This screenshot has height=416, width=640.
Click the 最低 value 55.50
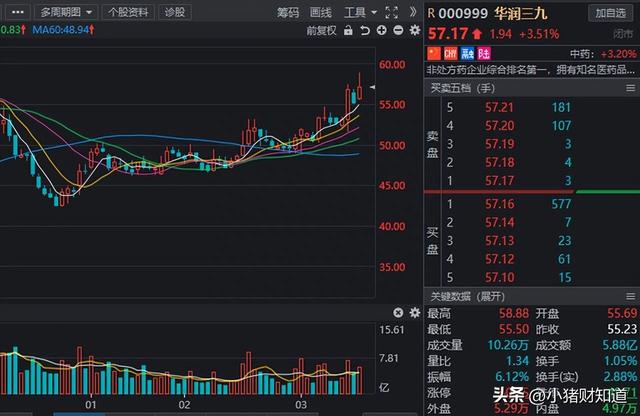[x=514, y=329]
